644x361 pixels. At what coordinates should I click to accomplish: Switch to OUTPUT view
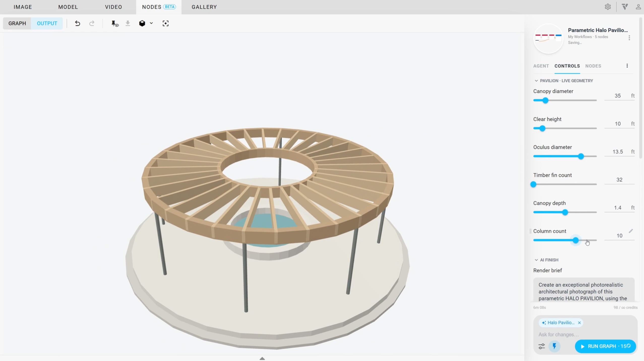click(47, 23)
